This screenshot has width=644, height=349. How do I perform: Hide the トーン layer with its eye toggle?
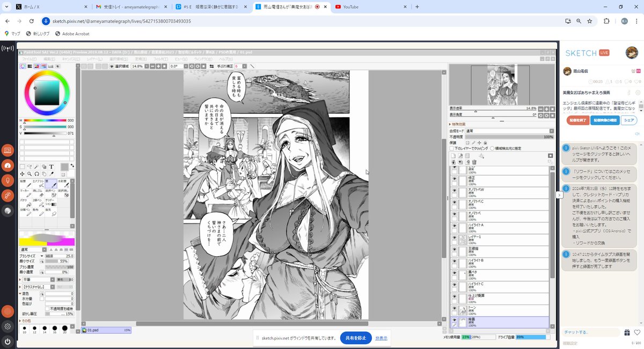(453, 309)
